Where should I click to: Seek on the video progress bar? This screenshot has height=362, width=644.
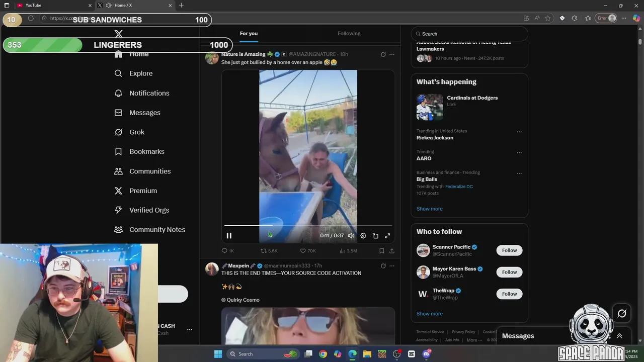click(308, 226)
